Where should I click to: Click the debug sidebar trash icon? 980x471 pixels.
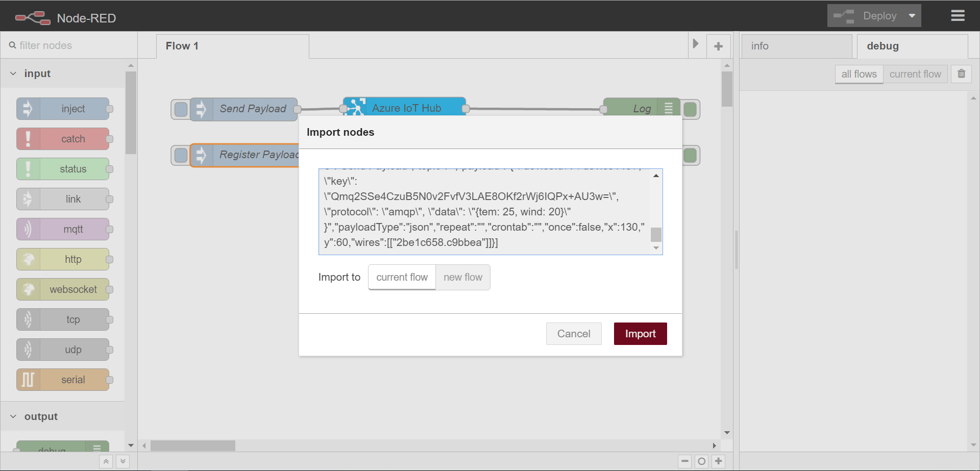(x=962, y=74)
